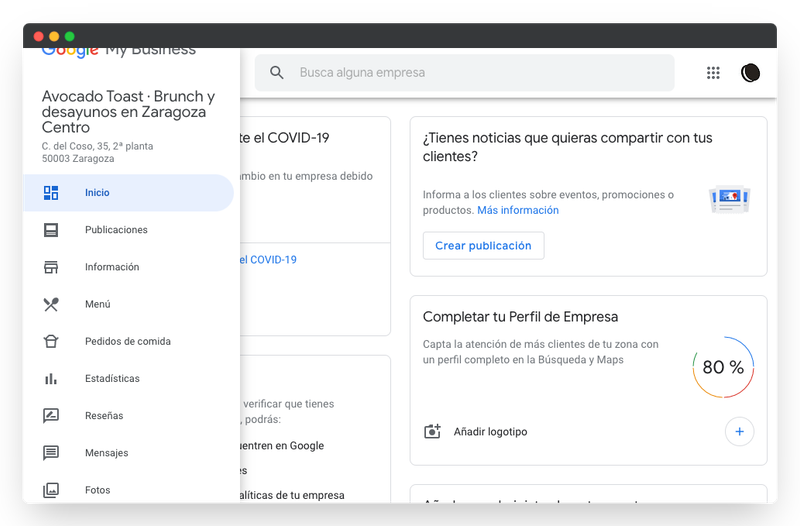Click the Información storefront icon
Image resolution: width=800 pixels, height=526 pixels.
coord(51,267)
